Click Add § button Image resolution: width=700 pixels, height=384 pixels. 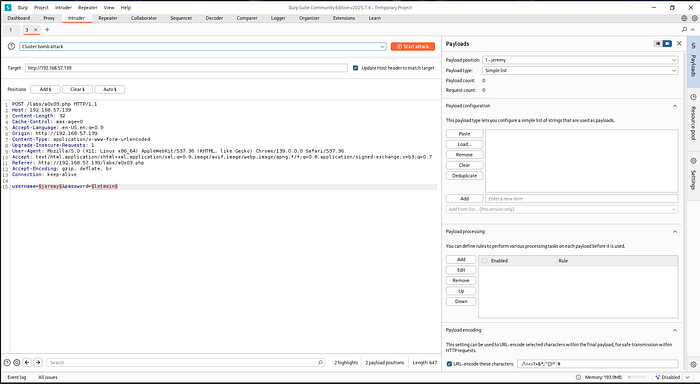click(45, 89)
